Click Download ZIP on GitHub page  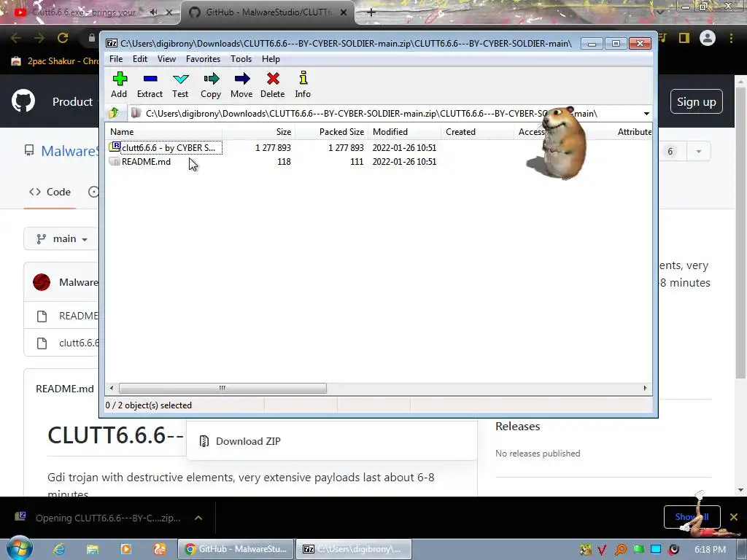(x=248, y=441)
